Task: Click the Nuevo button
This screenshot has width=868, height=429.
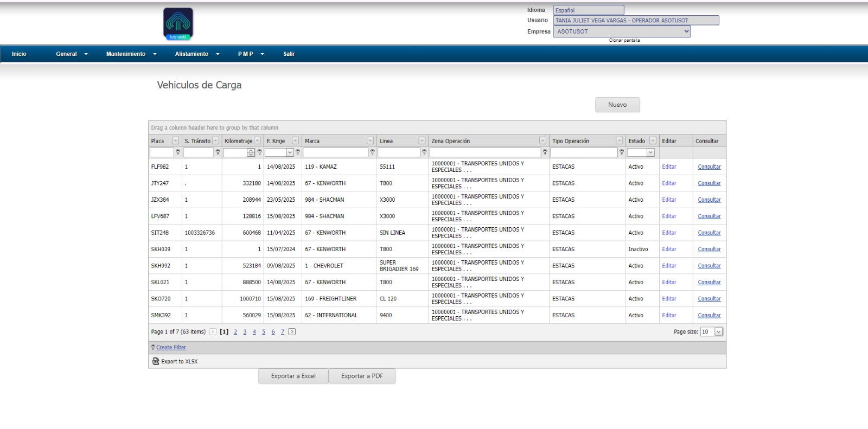Action: pos(617,105)
